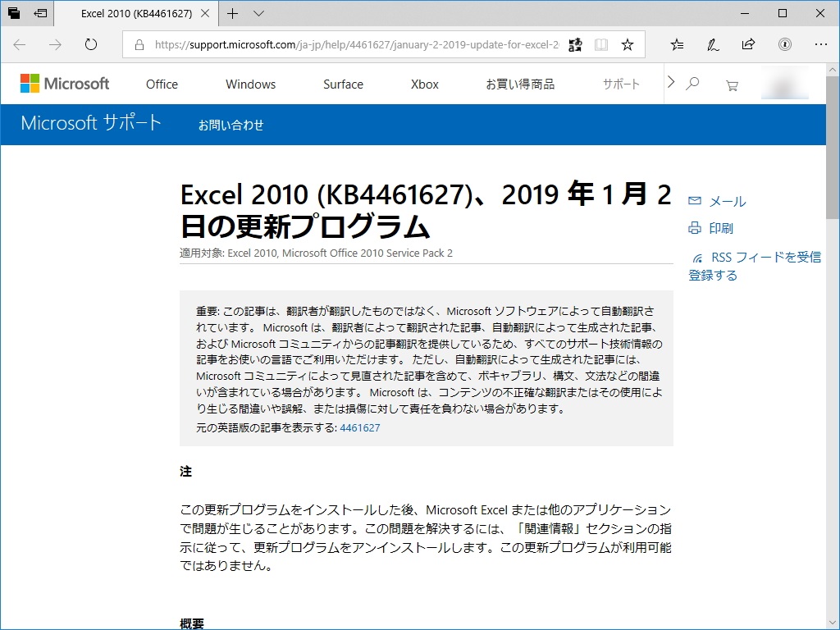
Task: Open the 1Password extension icon
Action: (x=784, y=45)
